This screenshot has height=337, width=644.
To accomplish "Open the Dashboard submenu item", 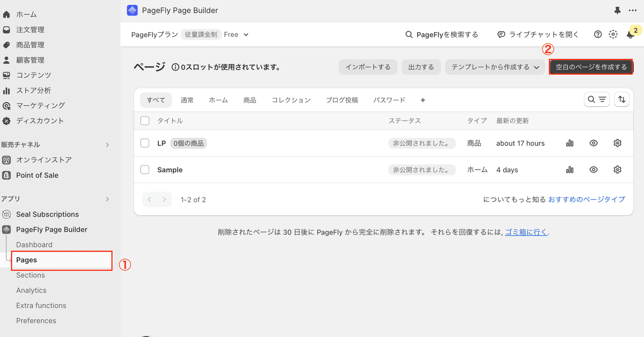I will click(34, 245).
